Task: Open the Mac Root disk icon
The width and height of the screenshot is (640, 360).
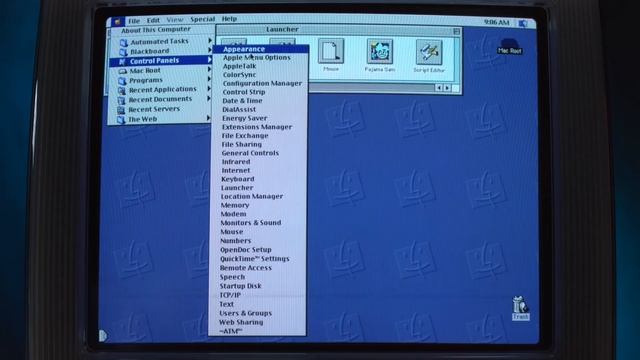Action: coord(509,46)
